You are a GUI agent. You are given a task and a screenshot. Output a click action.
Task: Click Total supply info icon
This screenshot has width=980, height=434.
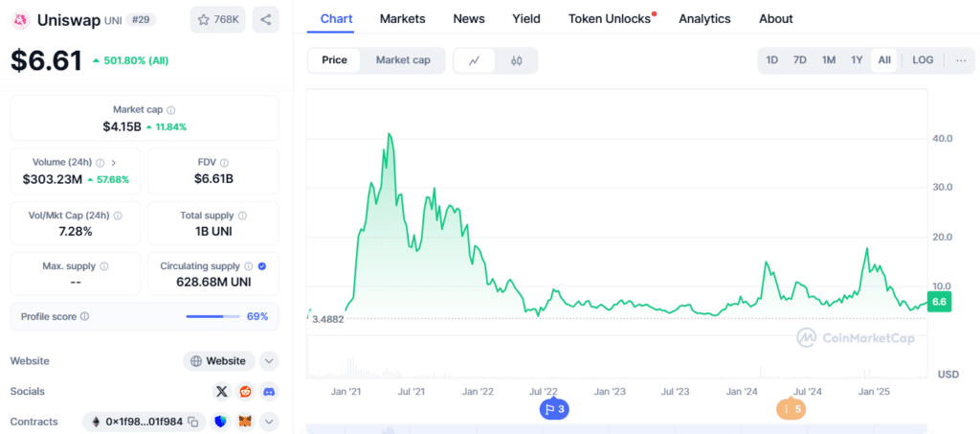pos(242,216)
